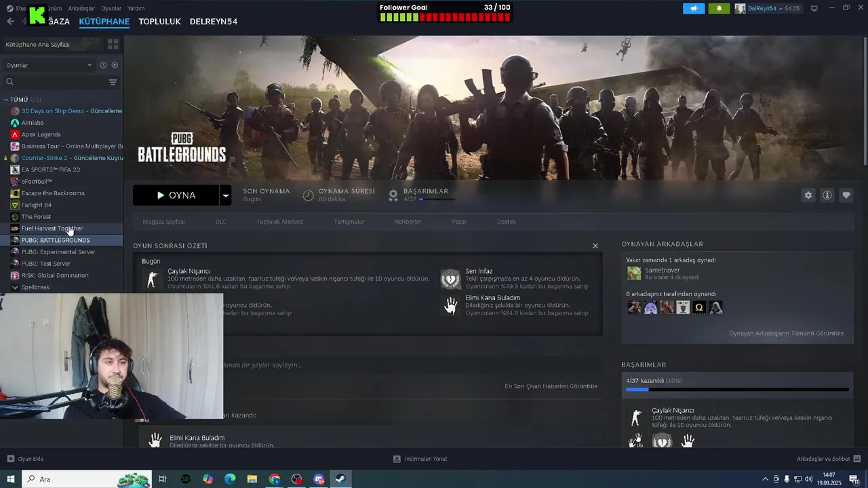
Task: Switch to the TOPLULUK tab
Action: coord(159,22)
